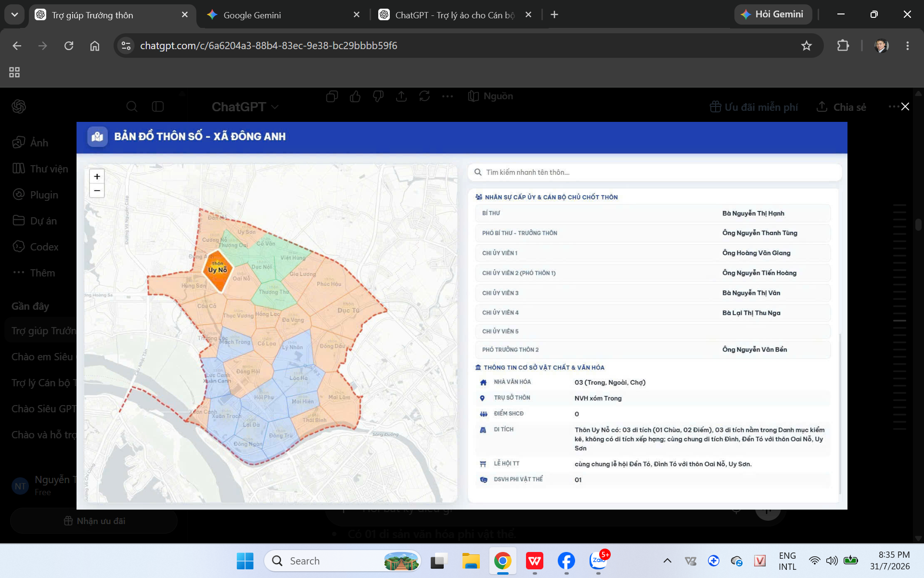The height and width of the screenshot is (578, 924).
Task: Open Facebook from taskbar
Action: [x=566, y=561]
